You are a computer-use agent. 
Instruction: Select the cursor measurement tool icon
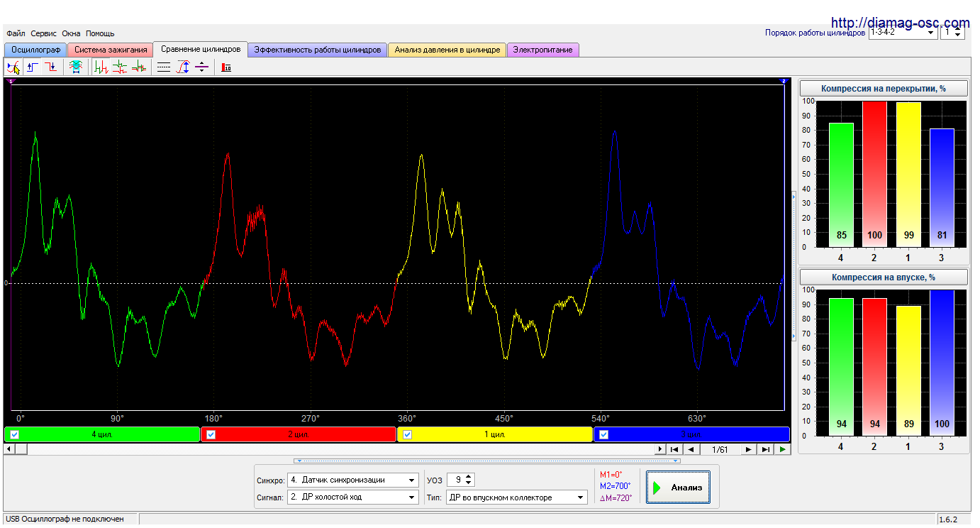click(13, 67)
